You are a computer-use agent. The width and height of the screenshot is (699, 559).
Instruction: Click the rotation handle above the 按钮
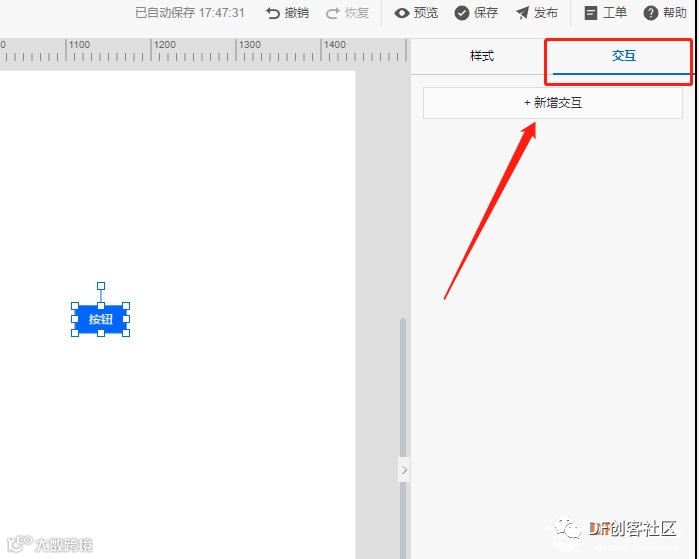coord(101,286)
